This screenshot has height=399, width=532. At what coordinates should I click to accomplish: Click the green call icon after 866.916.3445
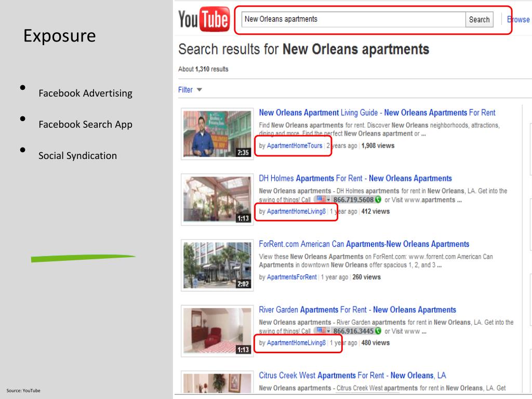pyautogui.click(x=378, y=331)
